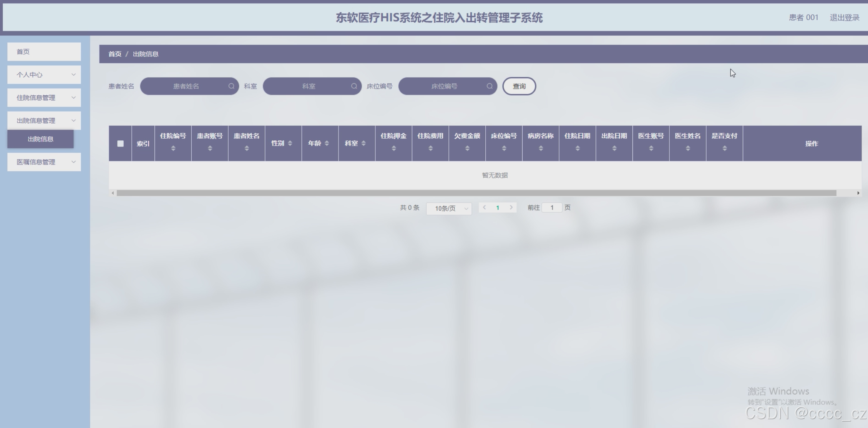Viewport: 868px width, 428px height.
Task: Select 出院信息 submenu item
Action: pos(40,139)
